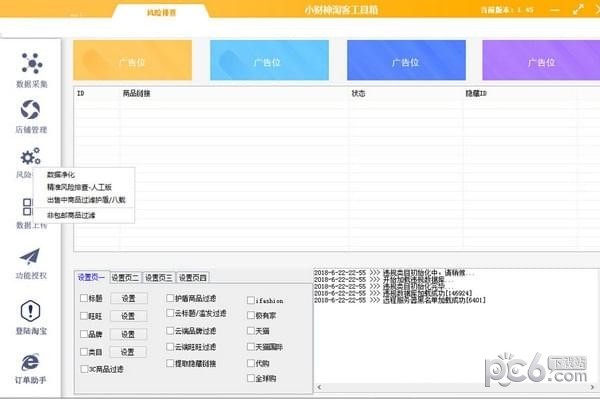
Task: Choose the 出售中商品过滤 menu entry
Action: [86, 200]
